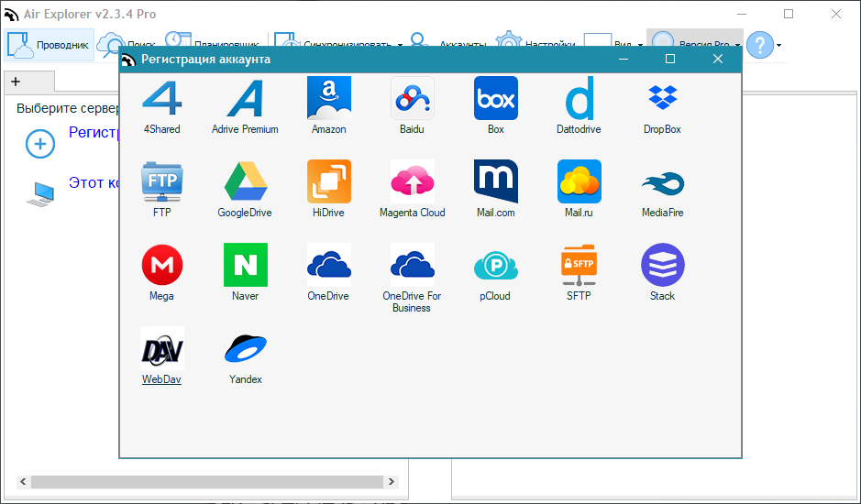Click the MediaFire text label

(x=663, y=213)
